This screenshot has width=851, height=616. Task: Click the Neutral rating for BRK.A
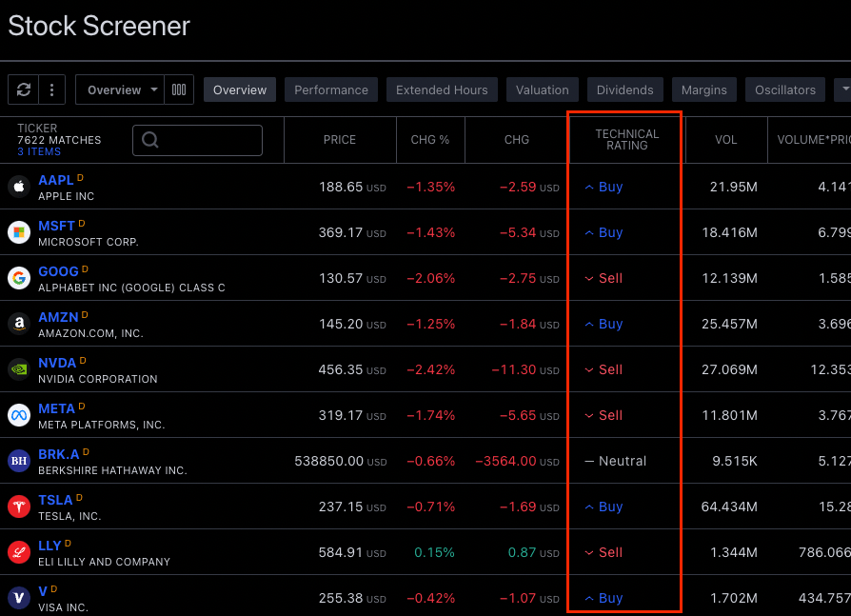(x=616, y=461)
